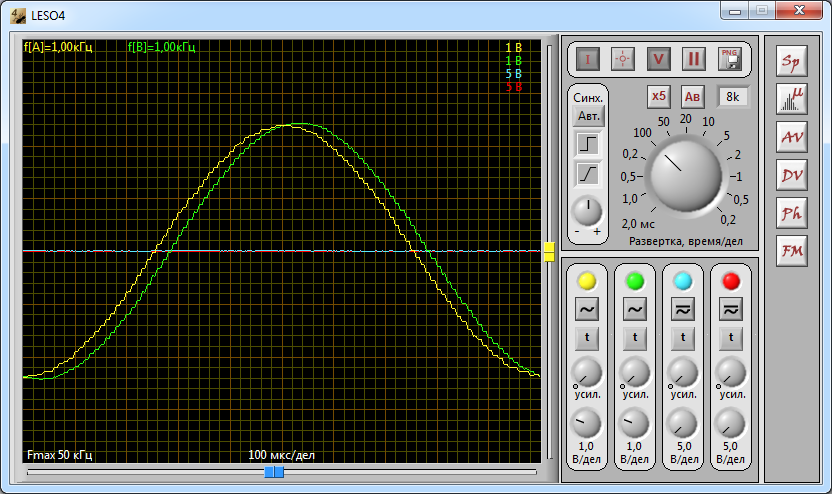The width and height of the screenshot is (832, 494).
Task: Click the Развертка timebase knob
Action: point(685,175)
